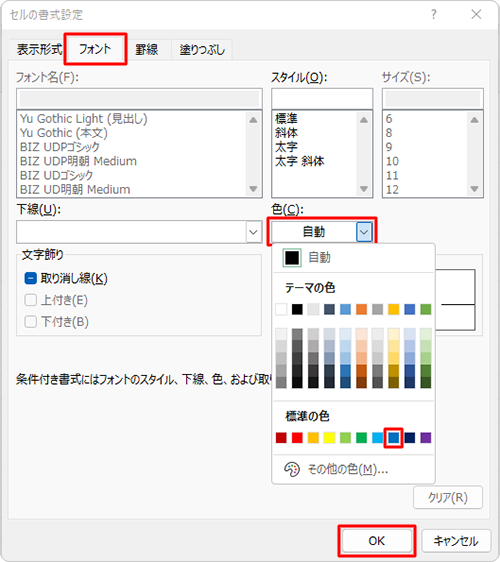The width and height of the screenshot is (500, 562).
Task: Enable 下付き subscript checkbox
Action: pos(31,322)
